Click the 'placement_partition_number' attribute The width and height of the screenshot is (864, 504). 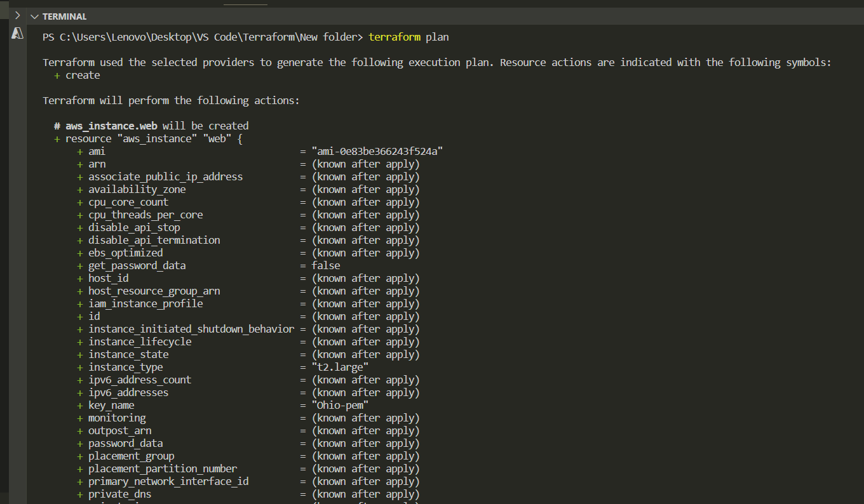(163, 468)
